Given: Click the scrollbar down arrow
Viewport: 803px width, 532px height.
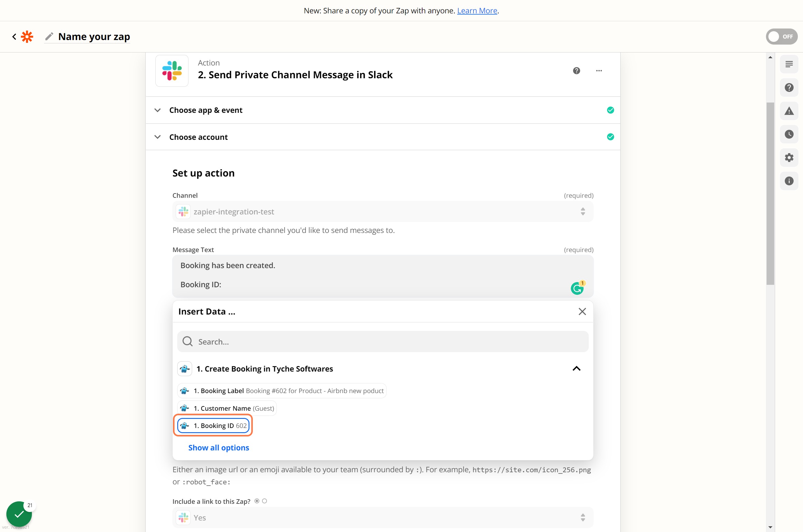Looking at the screenshot, I should coord(770,527).
